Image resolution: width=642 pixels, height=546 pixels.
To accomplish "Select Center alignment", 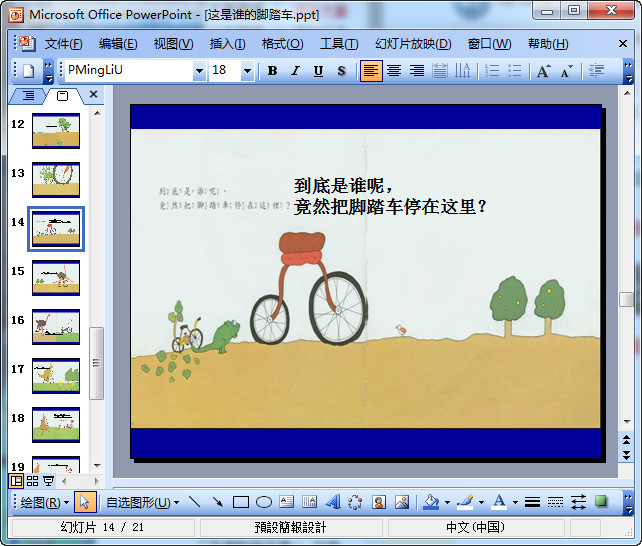I will pyautogui.click(x=394, y=71).
